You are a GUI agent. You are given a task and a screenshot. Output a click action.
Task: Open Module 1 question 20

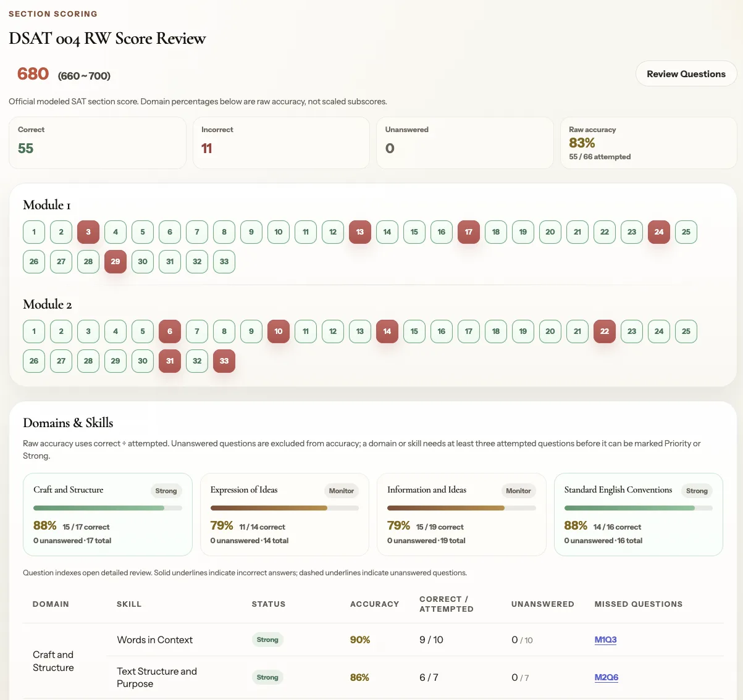(x=550, y=232)
